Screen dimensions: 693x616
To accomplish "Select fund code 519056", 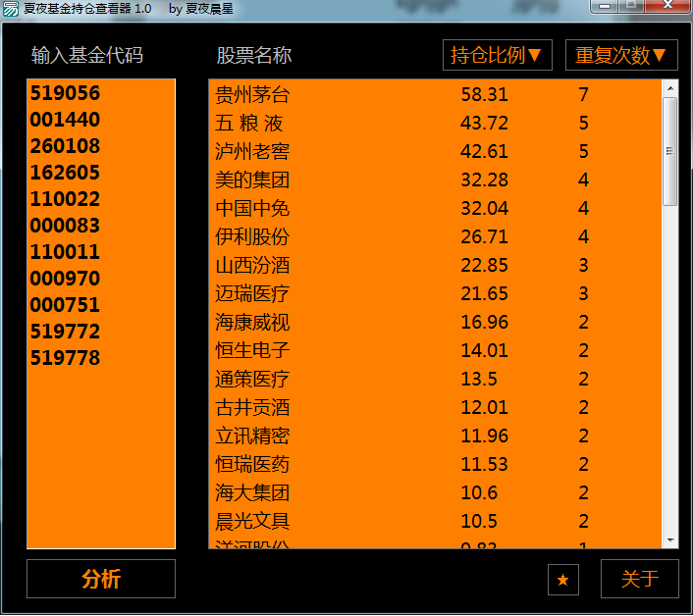I will click(65, 94).
